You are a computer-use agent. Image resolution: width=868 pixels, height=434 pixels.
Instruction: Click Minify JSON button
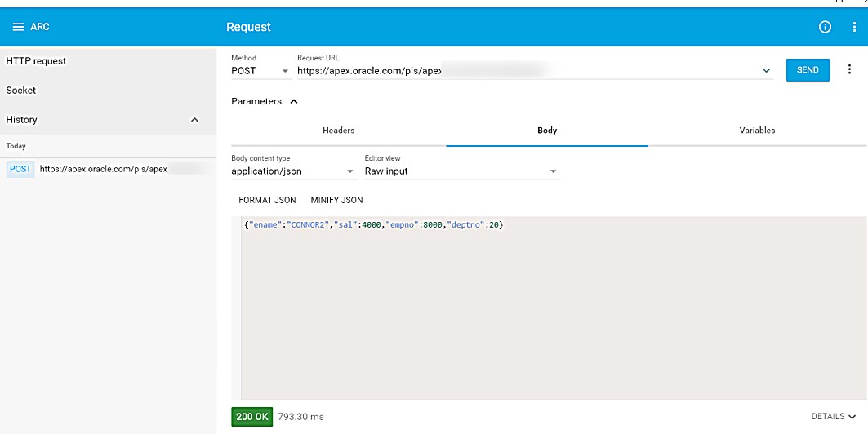pos(336,200)
